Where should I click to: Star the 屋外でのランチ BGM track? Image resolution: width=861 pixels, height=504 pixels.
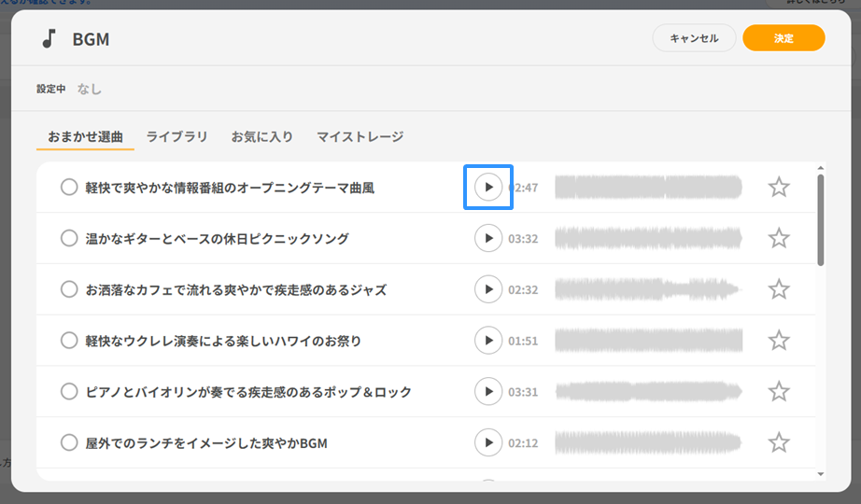pyautogui.click(x=779, y=442)
